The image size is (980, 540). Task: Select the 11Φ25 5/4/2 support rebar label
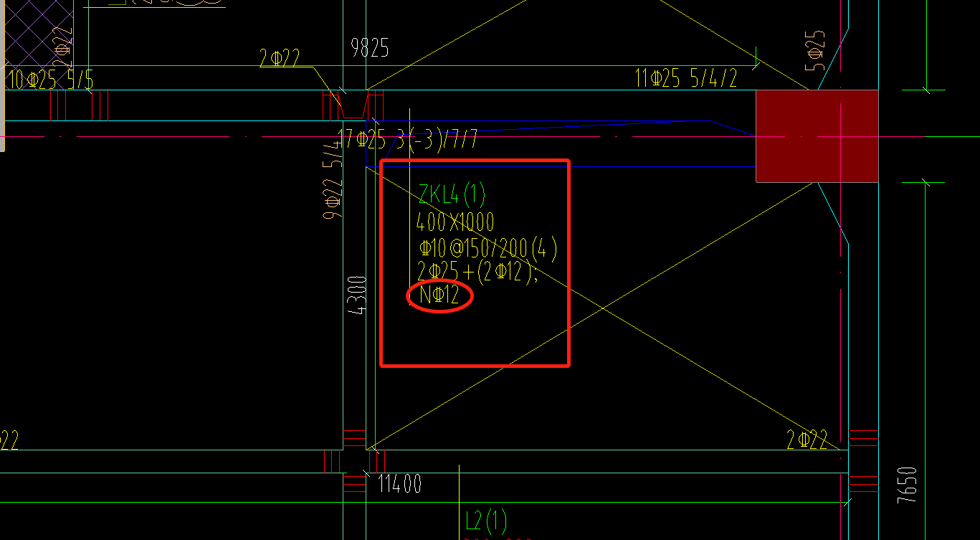[686, 79]
